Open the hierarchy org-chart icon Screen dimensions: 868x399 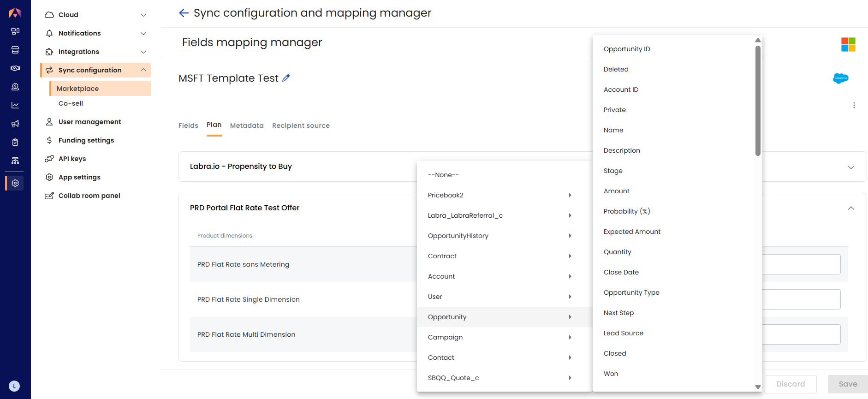pos(15,161)
